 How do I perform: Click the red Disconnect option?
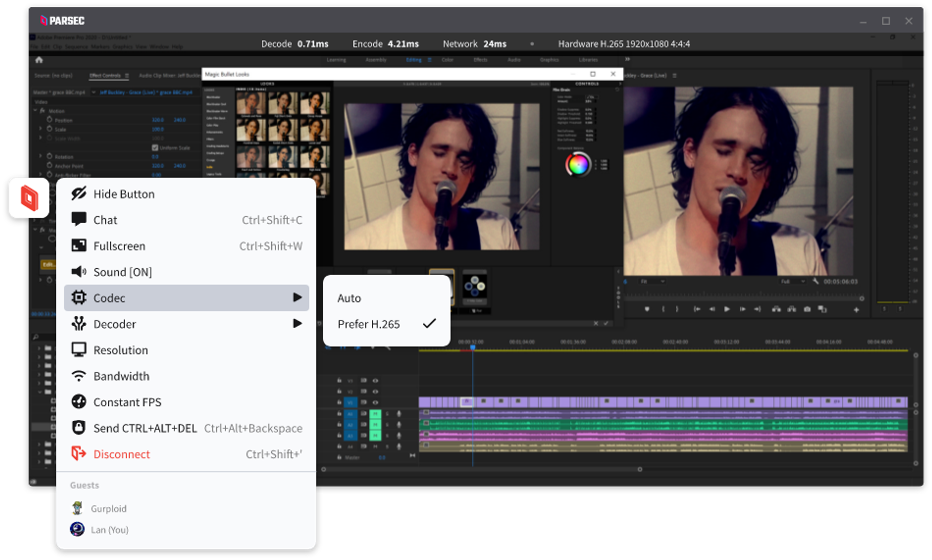coord(186,454)
